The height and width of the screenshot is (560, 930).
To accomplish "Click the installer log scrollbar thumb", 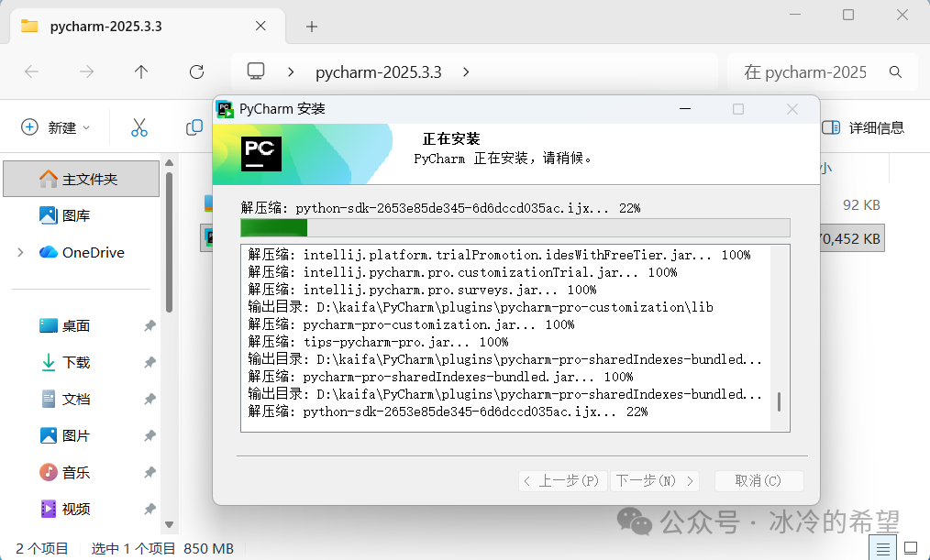I will [x=779, y=401].
